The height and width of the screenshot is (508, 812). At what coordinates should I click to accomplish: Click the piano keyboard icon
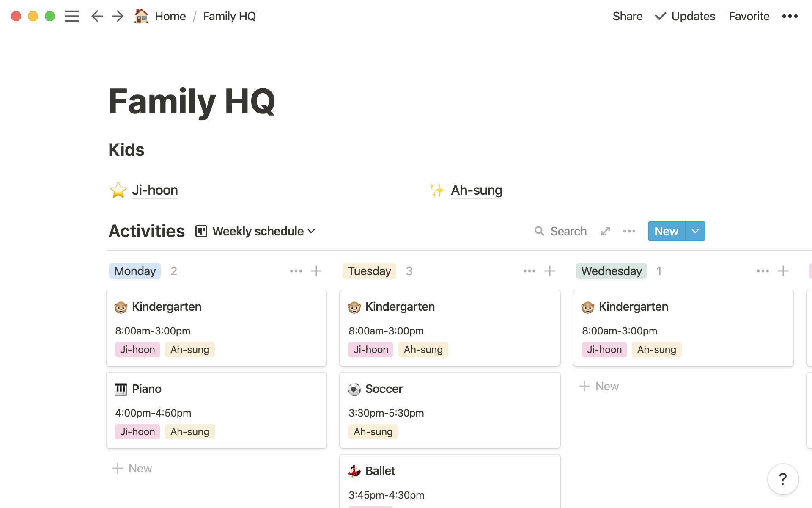click(x=121, y=389)
